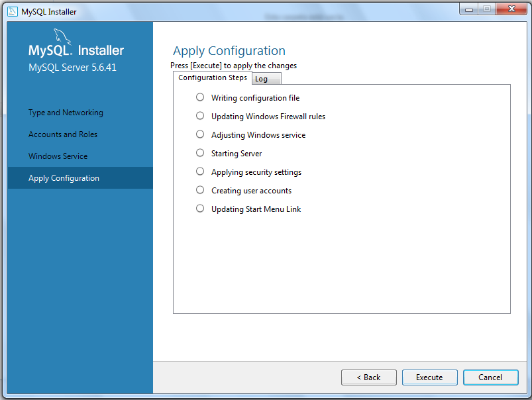
Task: Maximize the MySQL Installer window
Action: click(487, 9)
